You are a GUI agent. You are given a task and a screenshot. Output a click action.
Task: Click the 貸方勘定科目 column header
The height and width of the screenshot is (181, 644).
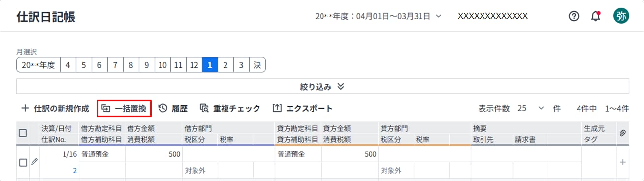click(x=297, y=129)
